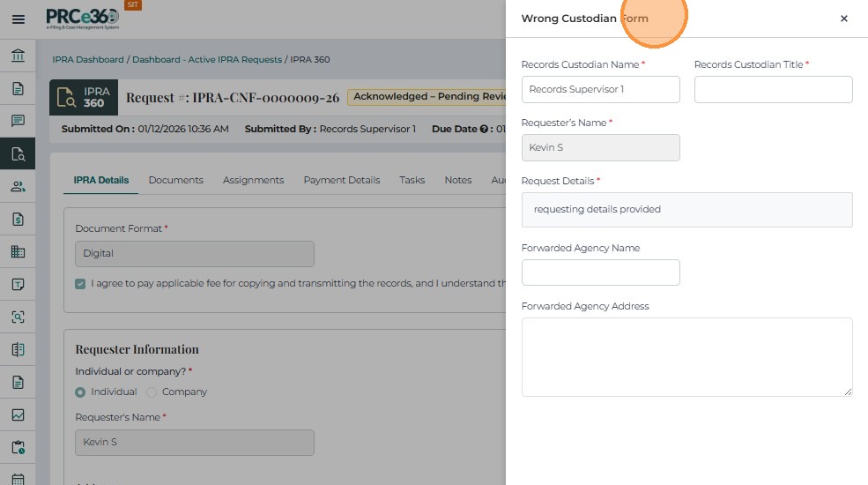
Task: Open Dashboard - Active IPRA Requests breadcrumb
Action: [x=207, y=60]
